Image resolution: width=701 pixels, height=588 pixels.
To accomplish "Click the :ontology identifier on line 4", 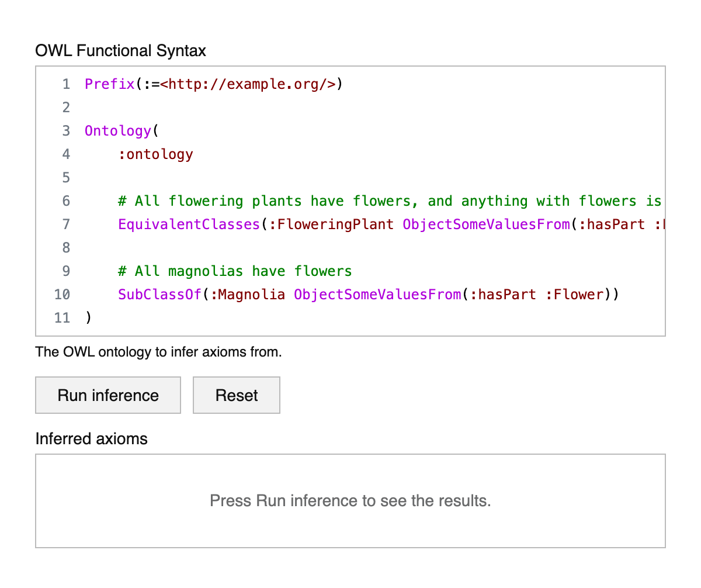I will [155, 154].
